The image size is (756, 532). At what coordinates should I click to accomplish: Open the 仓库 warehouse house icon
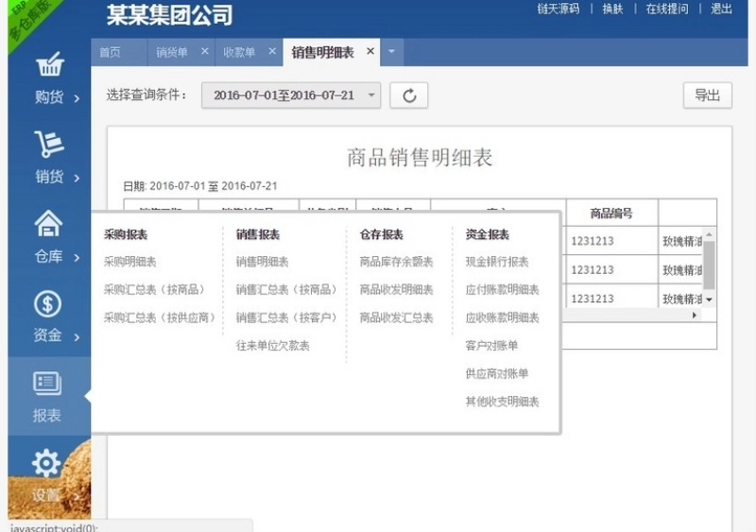click(49, 223)
